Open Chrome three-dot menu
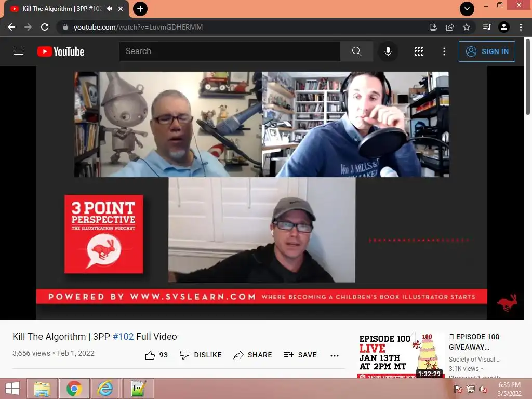 521,27
